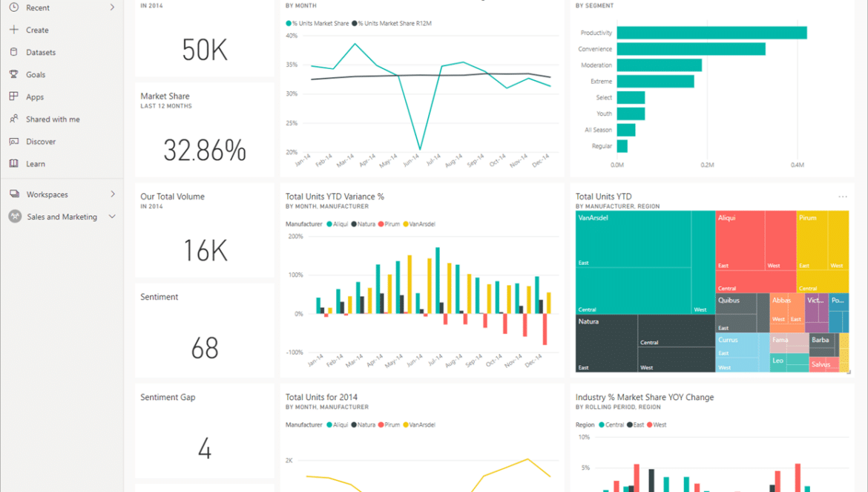
Task: Click the Productivity bar in segment chart
Action: point(711,33)
